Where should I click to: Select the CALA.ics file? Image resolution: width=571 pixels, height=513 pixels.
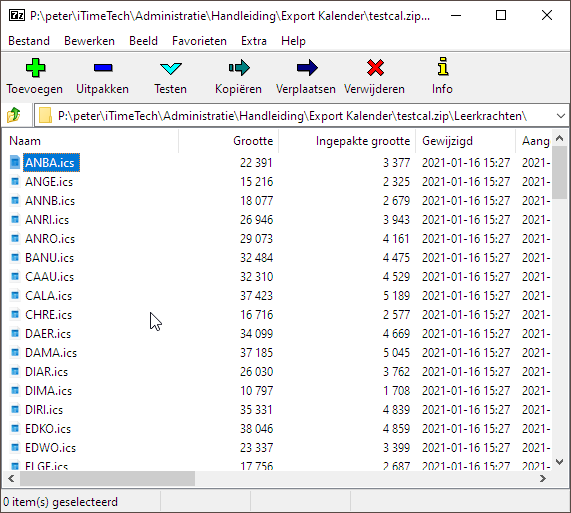tap(48, 296)
